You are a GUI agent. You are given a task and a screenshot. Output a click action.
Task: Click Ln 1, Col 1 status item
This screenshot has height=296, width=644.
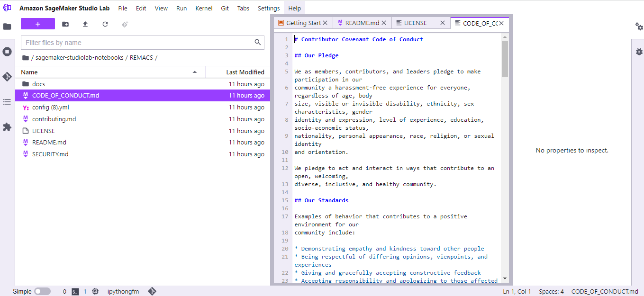pos(517,292)
